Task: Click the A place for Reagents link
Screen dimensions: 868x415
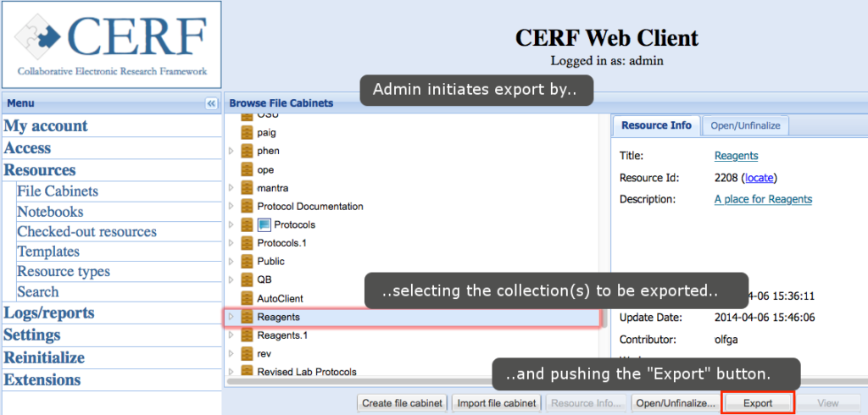Action: (764, 199)
